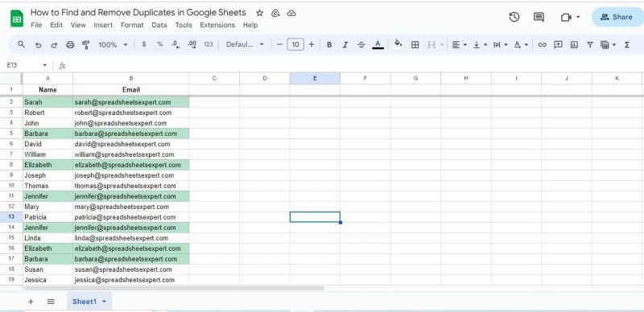Create a filter with funnel icon
Image resolution: width=644 pixels, height=312 pixels.
pyautogui.click(x=590, y=45)
